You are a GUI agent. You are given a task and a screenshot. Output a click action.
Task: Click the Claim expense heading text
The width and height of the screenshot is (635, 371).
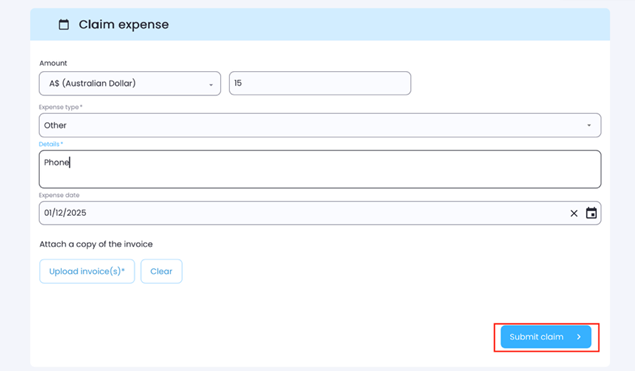(124, 25)
